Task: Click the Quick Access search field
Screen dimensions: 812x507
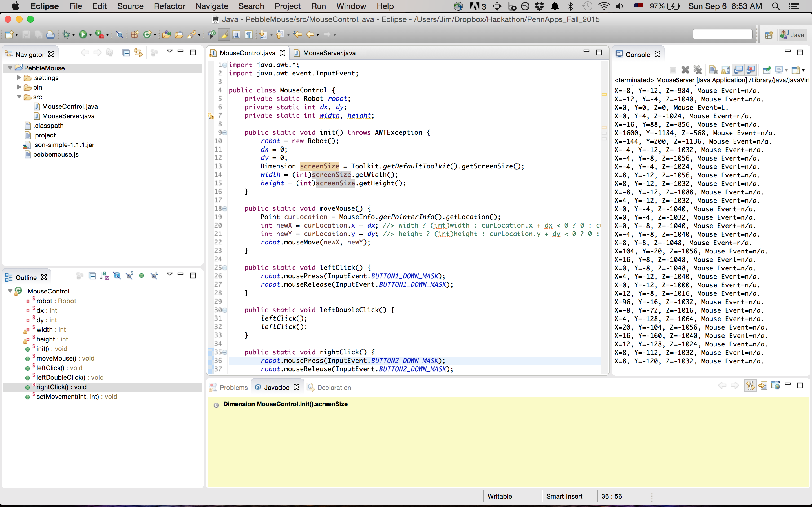Action: [x=722, y=35]
